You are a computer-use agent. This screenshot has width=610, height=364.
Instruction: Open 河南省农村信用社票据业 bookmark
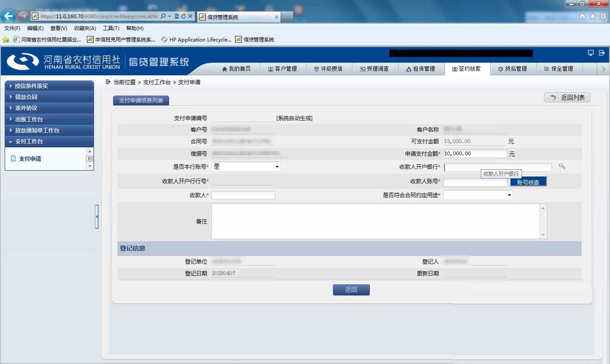(x=47, y=39)
